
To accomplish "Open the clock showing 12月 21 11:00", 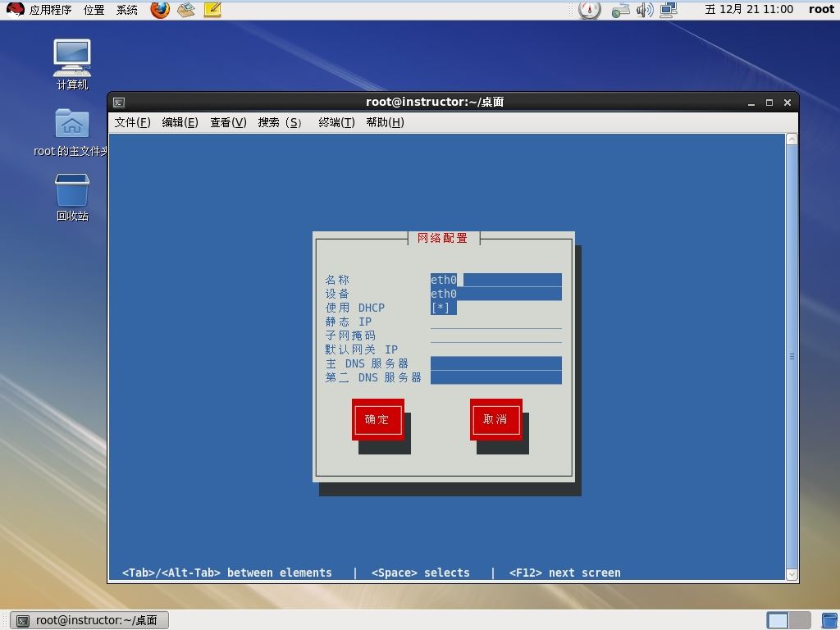I will 749,9.
